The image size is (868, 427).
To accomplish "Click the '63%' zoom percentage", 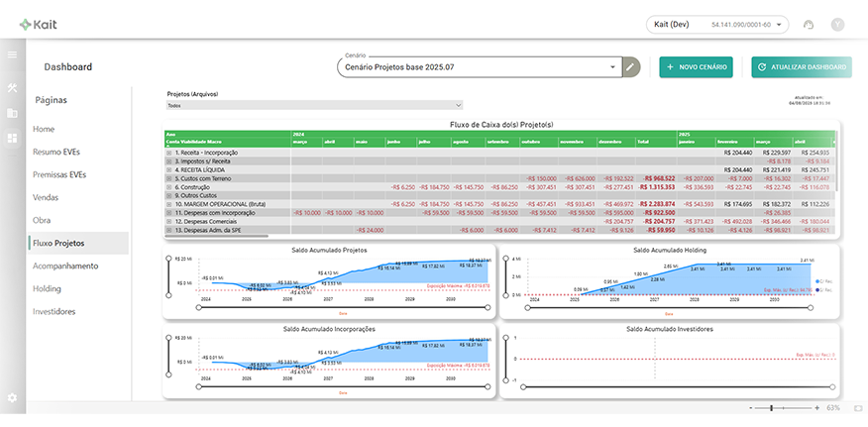I will coord(833,407).
